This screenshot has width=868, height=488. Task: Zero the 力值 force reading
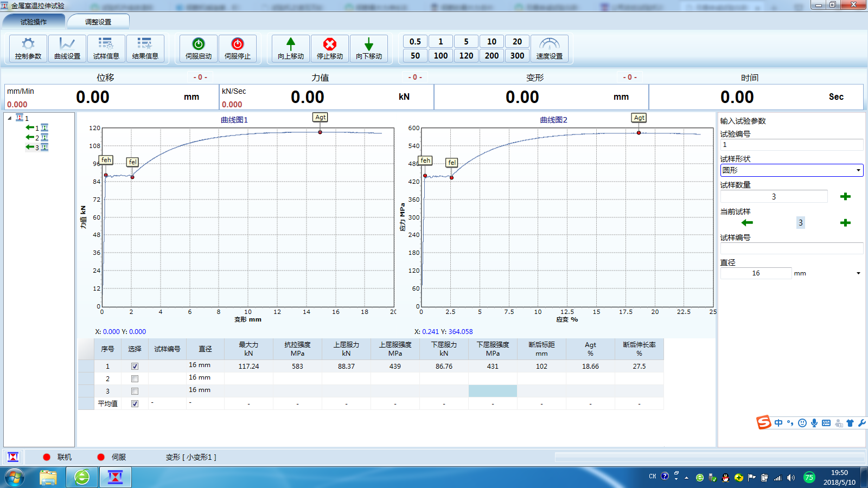point(415,78)
